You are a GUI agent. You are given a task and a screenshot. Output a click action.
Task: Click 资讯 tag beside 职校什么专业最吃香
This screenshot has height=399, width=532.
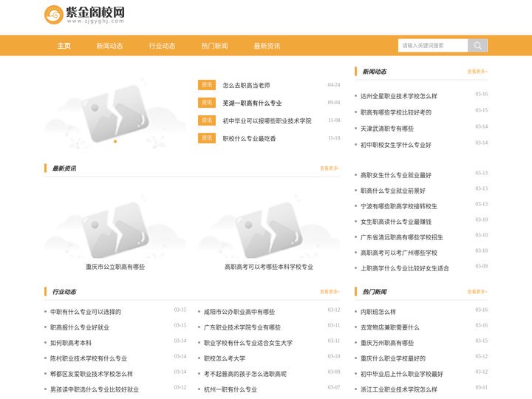207,137
